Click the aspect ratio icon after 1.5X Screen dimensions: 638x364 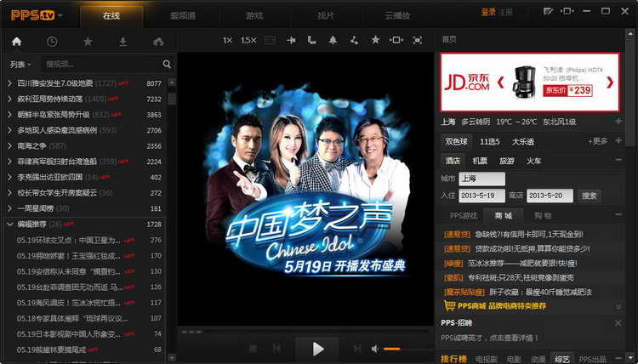[x=270, y=40]
